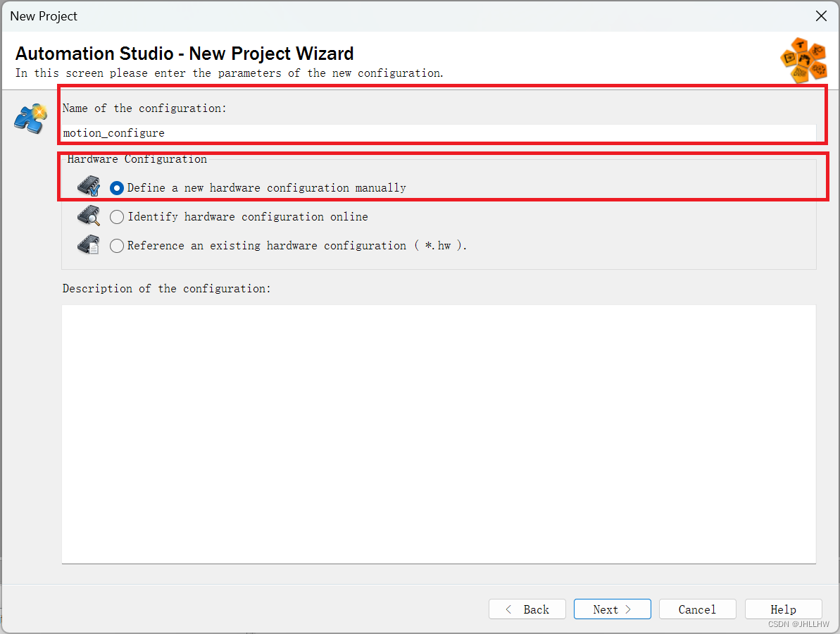Click the chip icon beside manual hardware configuration
Screen dimensions: 840x634
click(x=87, y=186)
